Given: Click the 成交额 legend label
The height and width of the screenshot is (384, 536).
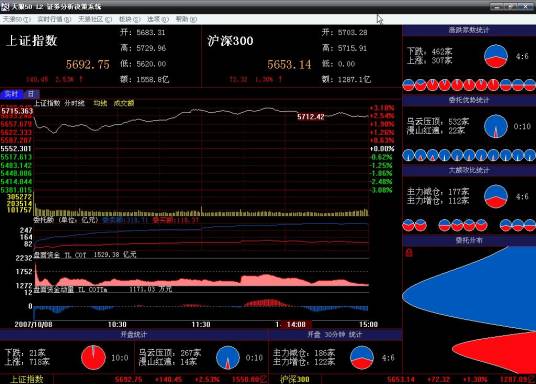Looking at the screenshot, I should point(124,103).
